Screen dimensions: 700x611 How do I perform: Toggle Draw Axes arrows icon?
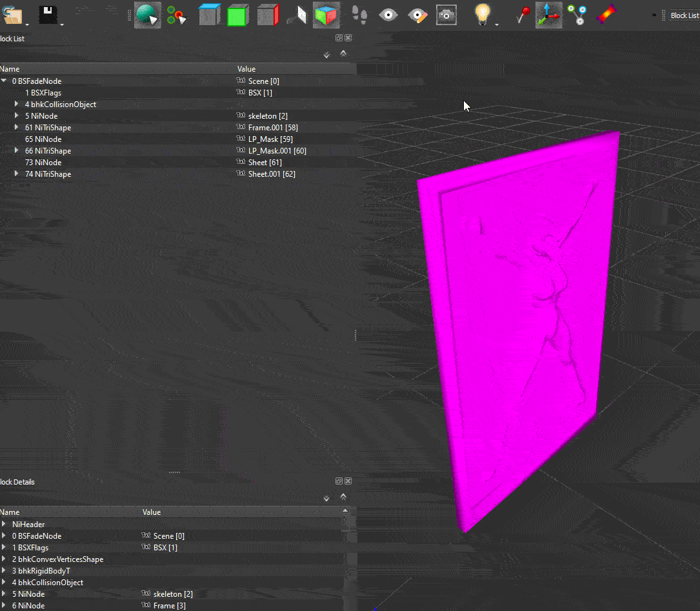point(548,15)
